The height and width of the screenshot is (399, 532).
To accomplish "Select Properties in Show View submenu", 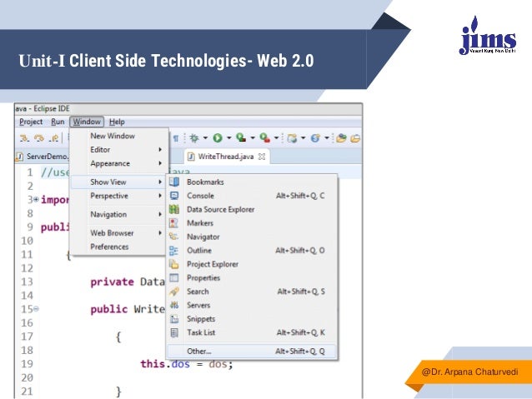I will point(252,277).
